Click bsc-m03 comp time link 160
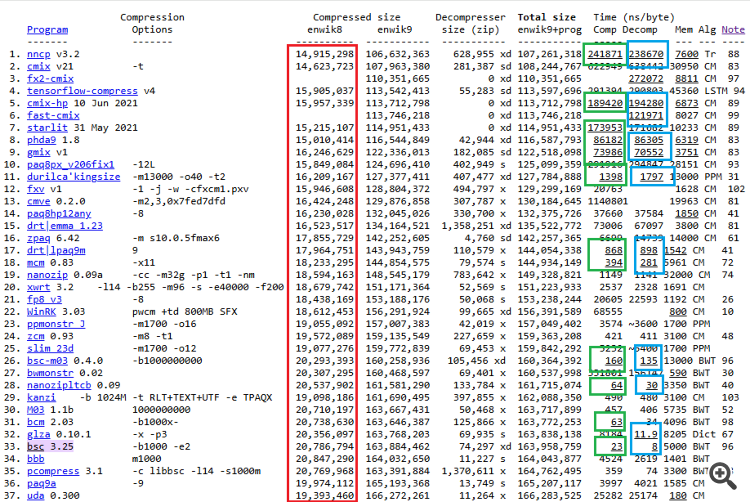 point(614,361)
